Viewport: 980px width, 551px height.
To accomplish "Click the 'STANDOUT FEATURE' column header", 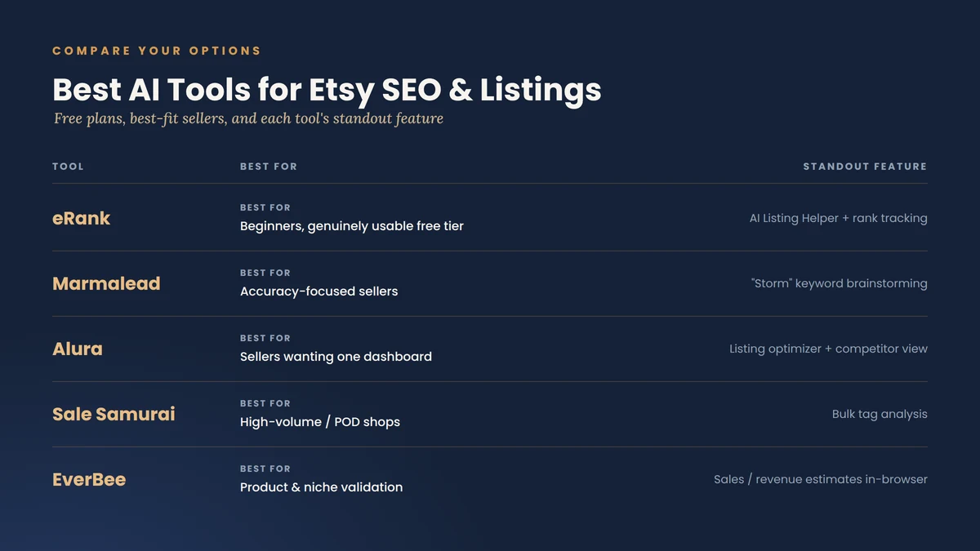I will click(865, 167).
